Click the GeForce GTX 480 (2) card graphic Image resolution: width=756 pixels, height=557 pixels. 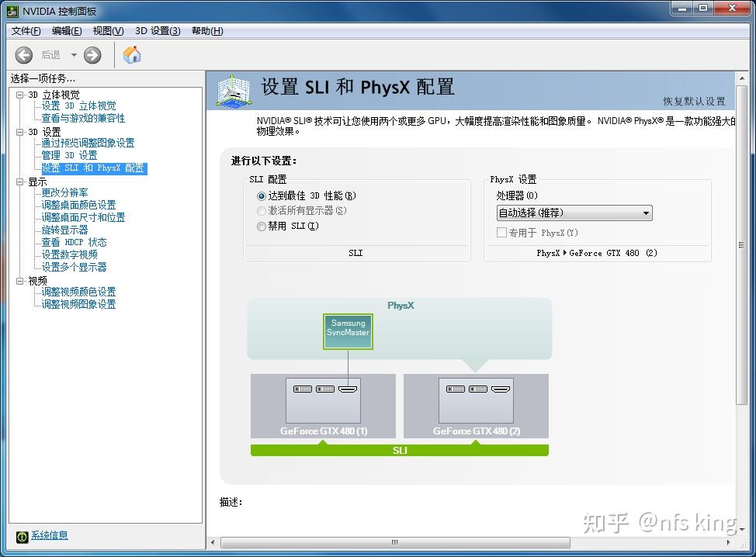476,406
